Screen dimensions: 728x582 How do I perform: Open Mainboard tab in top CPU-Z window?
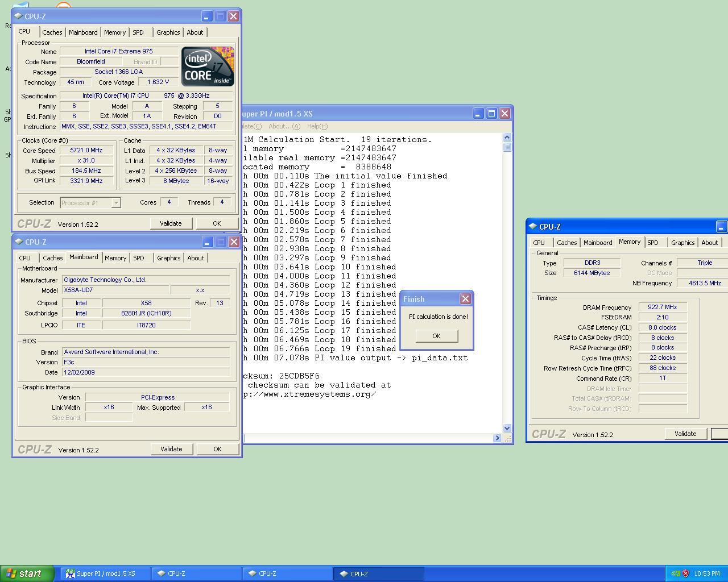coord(83,32)
